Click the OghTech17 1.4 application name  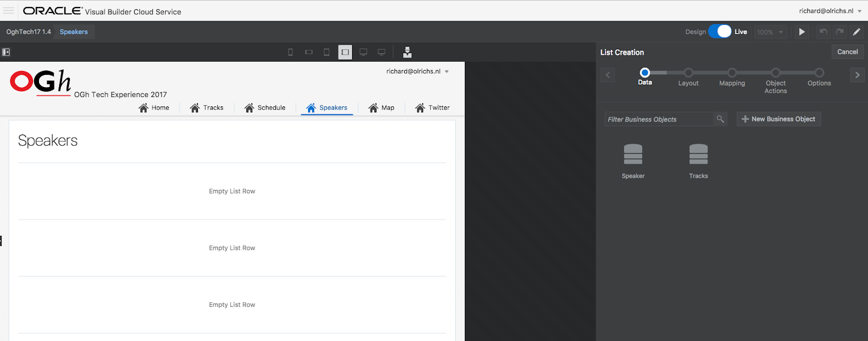(28, 32)
